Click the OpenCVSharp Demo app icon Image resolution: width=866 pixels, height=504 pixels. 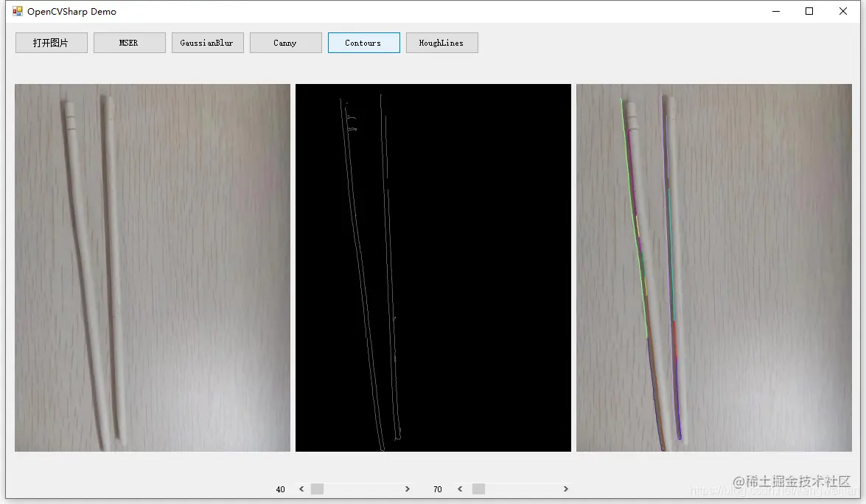(18, 11)
